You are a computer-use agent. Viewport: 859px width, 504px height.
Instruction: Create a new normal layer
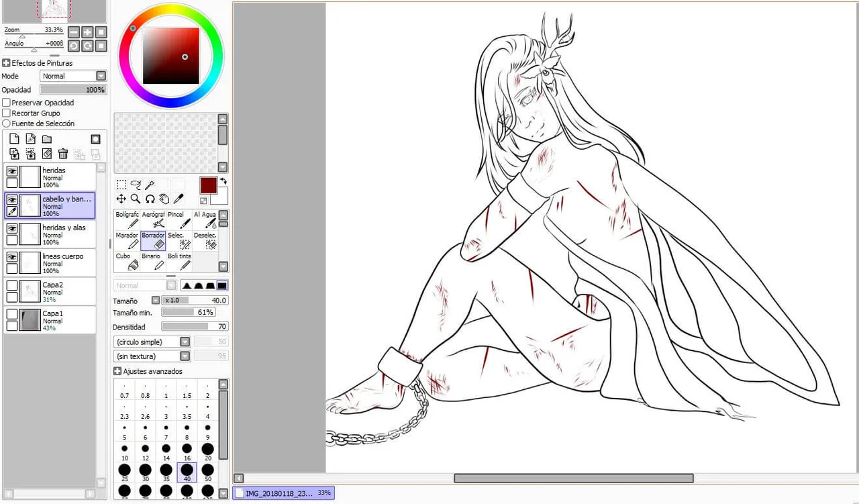point(14,139)
